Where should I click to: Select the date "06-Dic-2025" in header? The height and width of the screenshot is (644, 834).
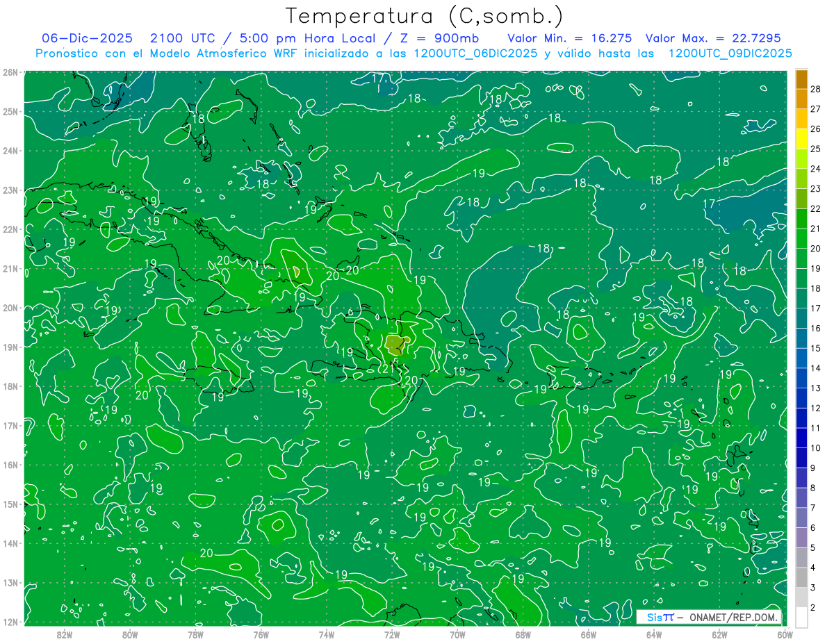tap(87, 38)
